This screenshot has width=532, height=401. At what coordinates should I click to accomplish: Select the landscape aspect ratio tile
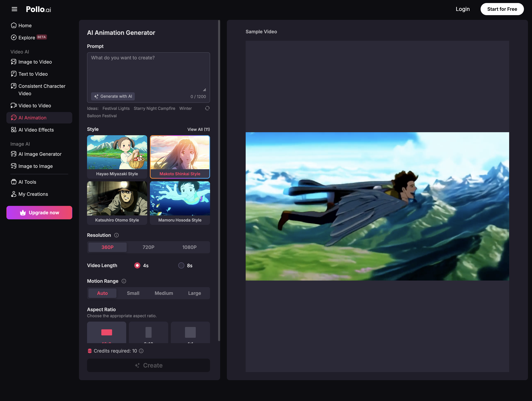point(107,332)
